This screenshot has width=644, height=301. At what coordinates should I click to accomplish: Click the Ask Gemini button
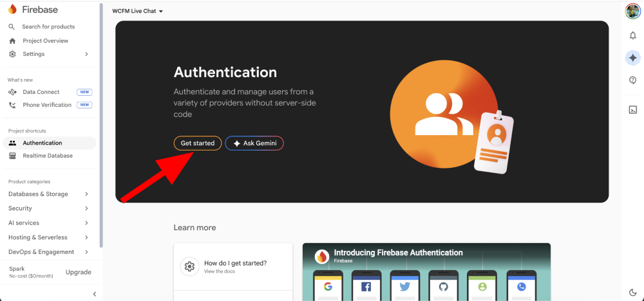[x=254, y=143]
